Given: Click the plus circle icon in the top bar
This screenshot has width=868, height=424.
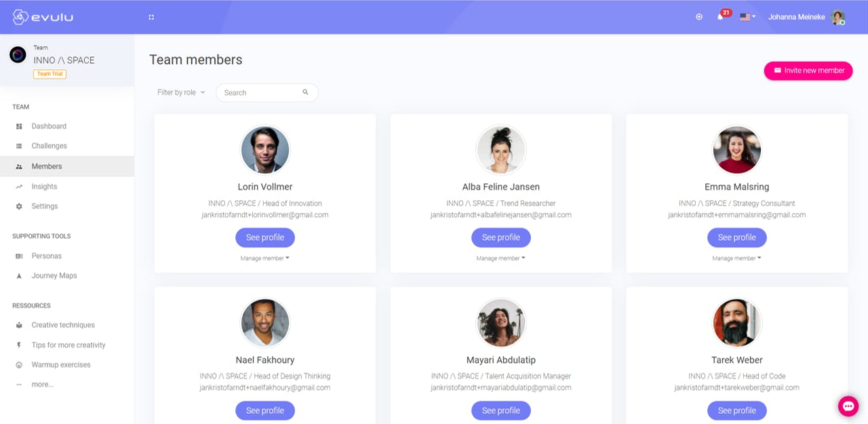Looking at the screenshot, I should click(x=699, y=17).
